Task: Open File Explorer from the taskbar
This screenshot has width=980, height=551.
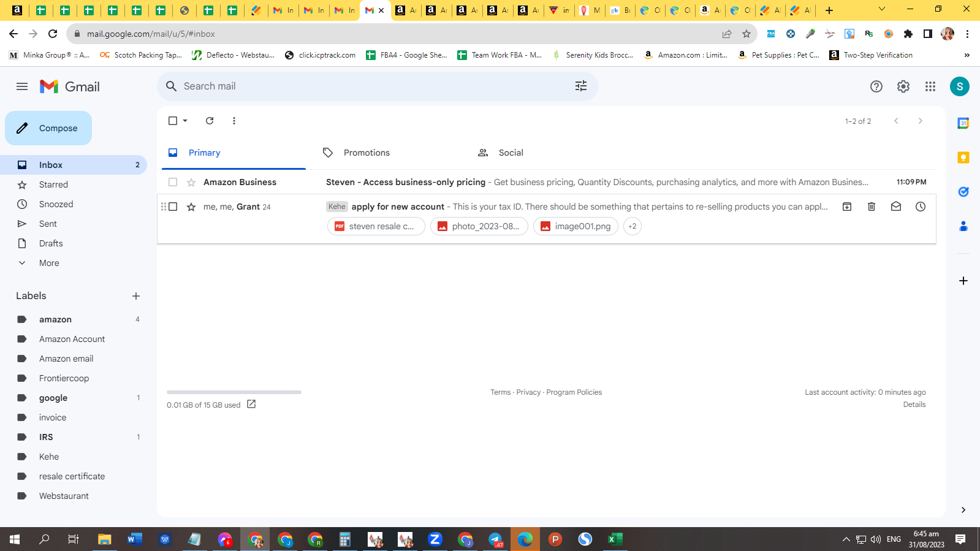Action: click(104, 539)
